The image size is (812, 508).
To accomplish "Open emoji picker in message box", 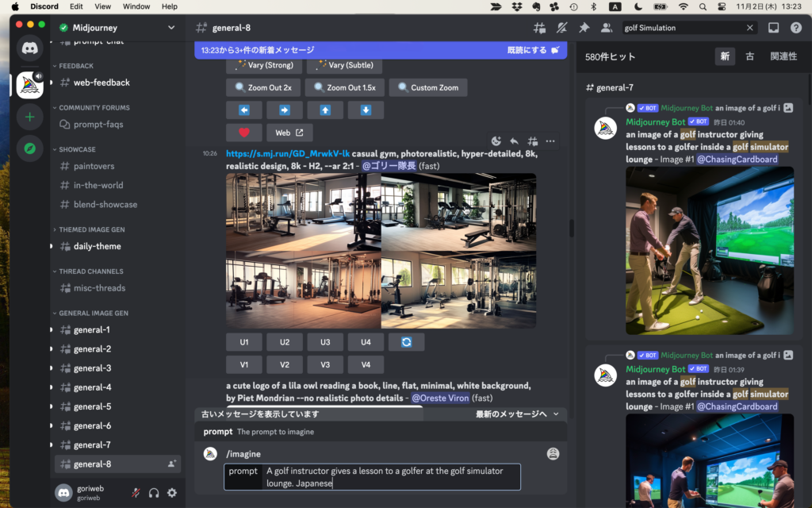I will (553, 454).
